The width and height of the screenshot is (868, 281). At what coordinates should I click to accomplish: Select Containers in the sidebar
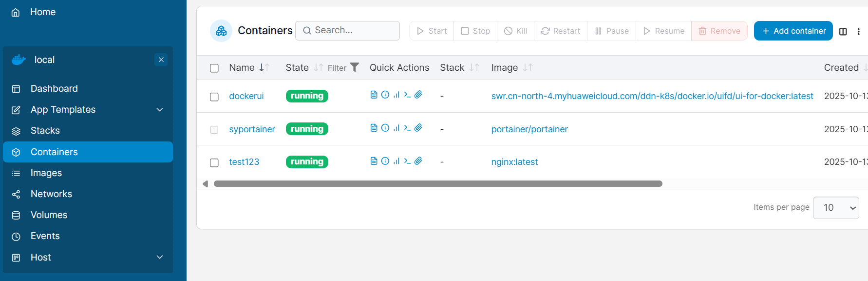(88, 152)
